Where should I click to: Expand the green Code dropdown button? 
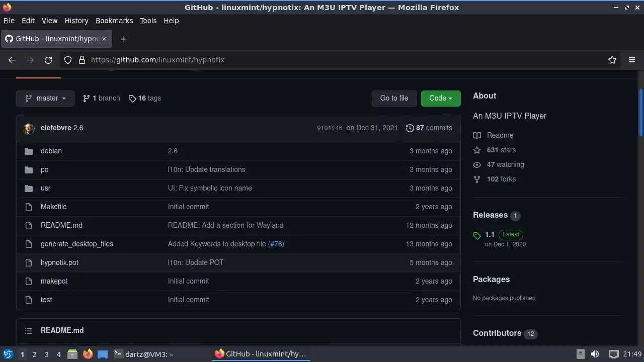(441, 98)
